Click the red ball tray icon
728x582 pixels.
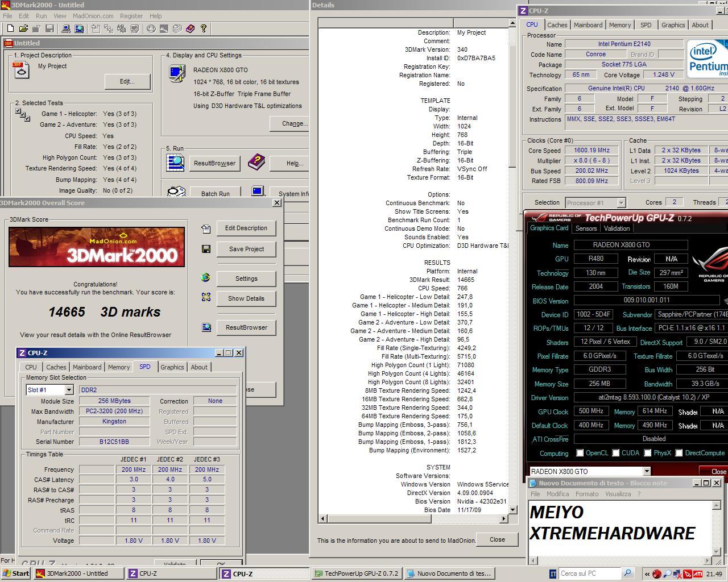[657, 573]
